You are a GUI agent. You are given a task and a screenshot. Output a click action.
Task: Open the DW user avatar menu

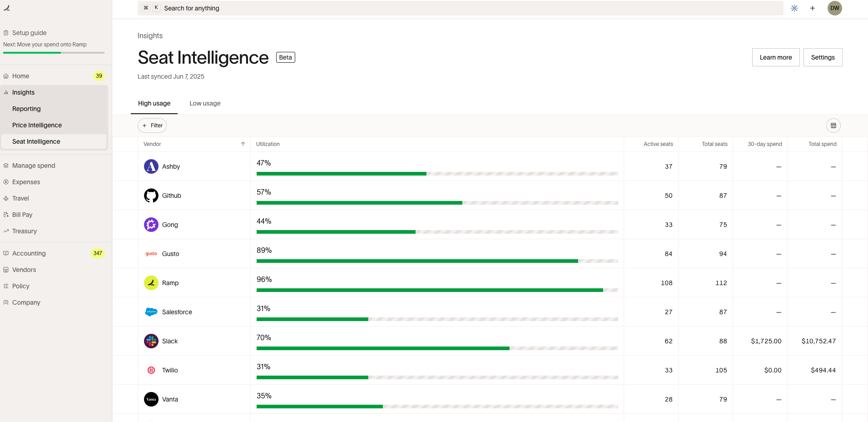click(834, 8)
